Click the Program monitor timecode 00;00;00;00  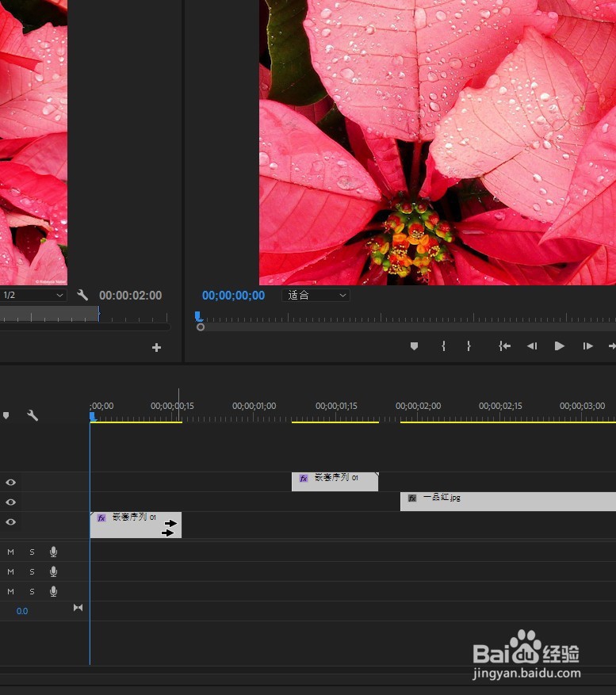233,296
